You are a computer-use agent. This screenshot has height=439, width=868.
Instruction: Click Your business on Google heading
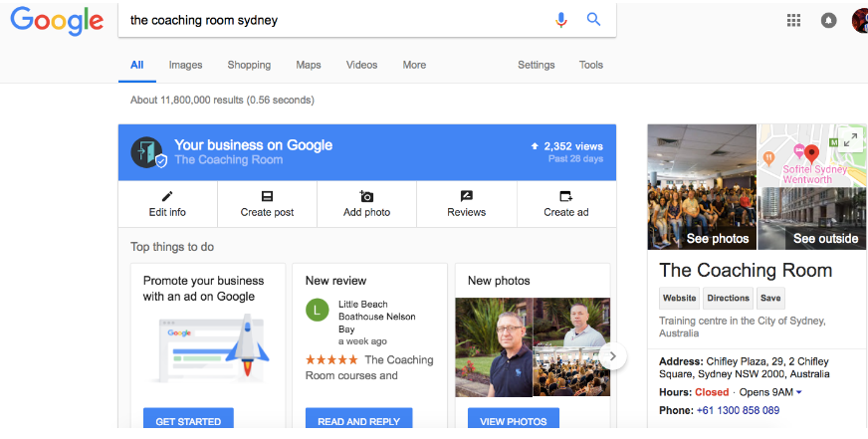click(x=254, y=145)
